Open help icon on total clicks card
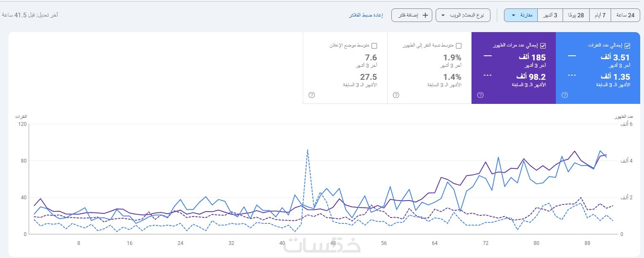The image size is (644, 258). tap(565, 95)
